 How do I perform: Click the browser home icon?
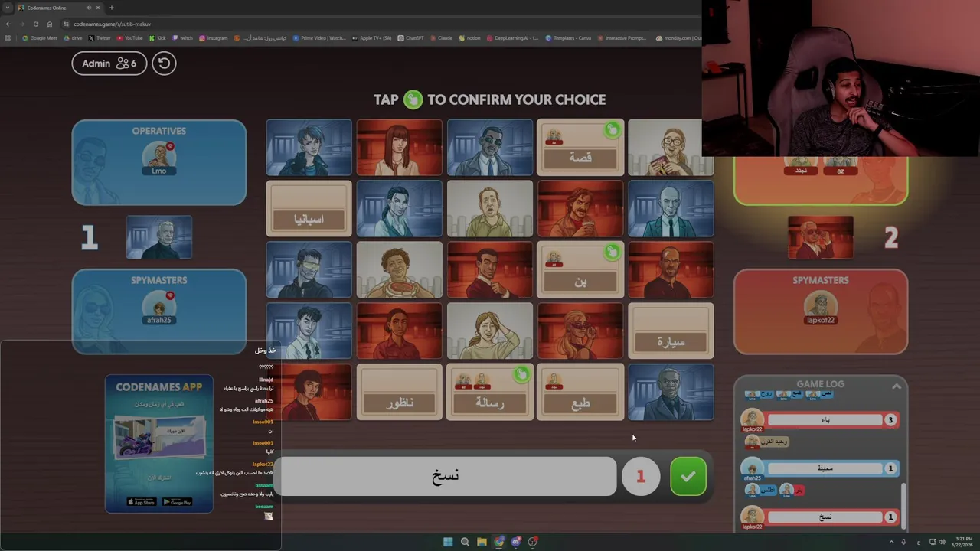point(50,24)
